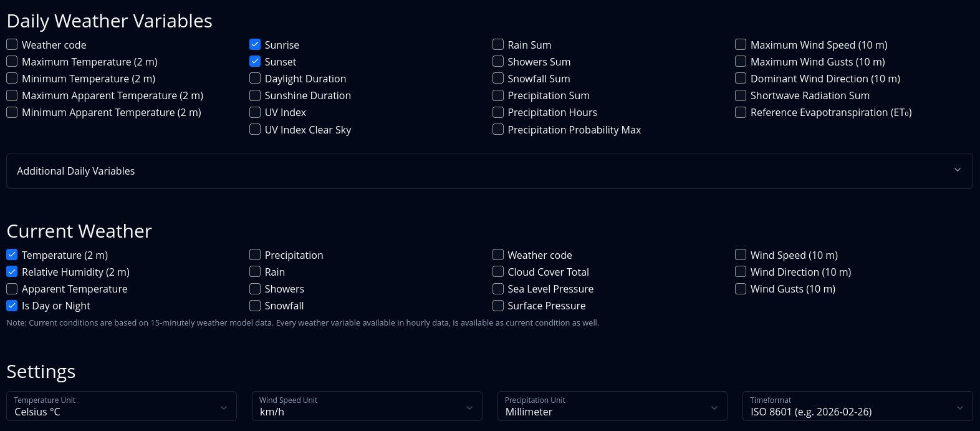Viewport: 980px width, 431px height.
Task: Disable Relative Humidity (2 m)
Action: pyautogui.click(x=12, y=271)
